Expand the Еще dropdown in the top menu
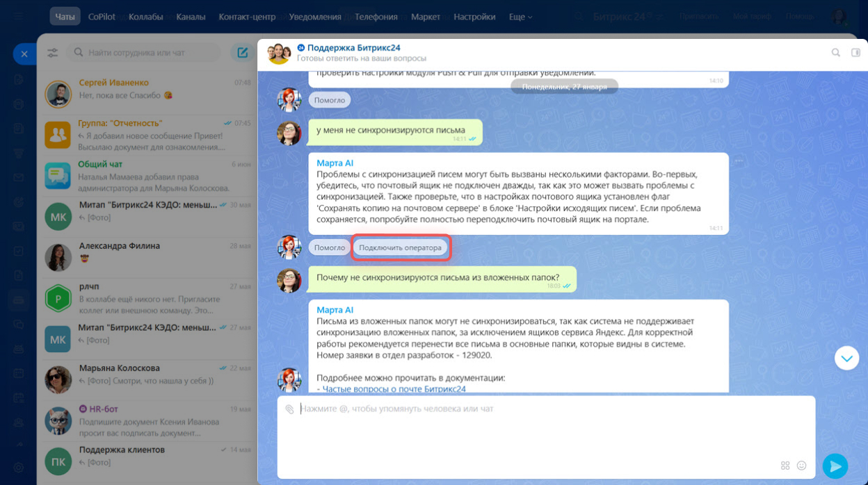868x485 pixels. click(x=520, y=17)
